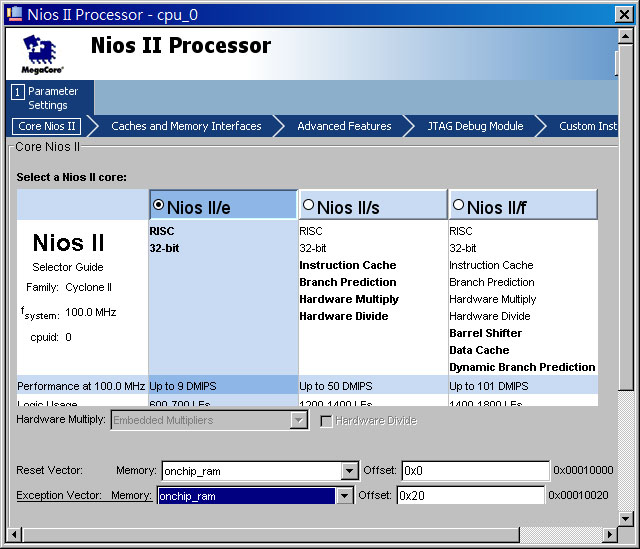Click the 'Exception Vector: Memory:' label

coord(84,495)
